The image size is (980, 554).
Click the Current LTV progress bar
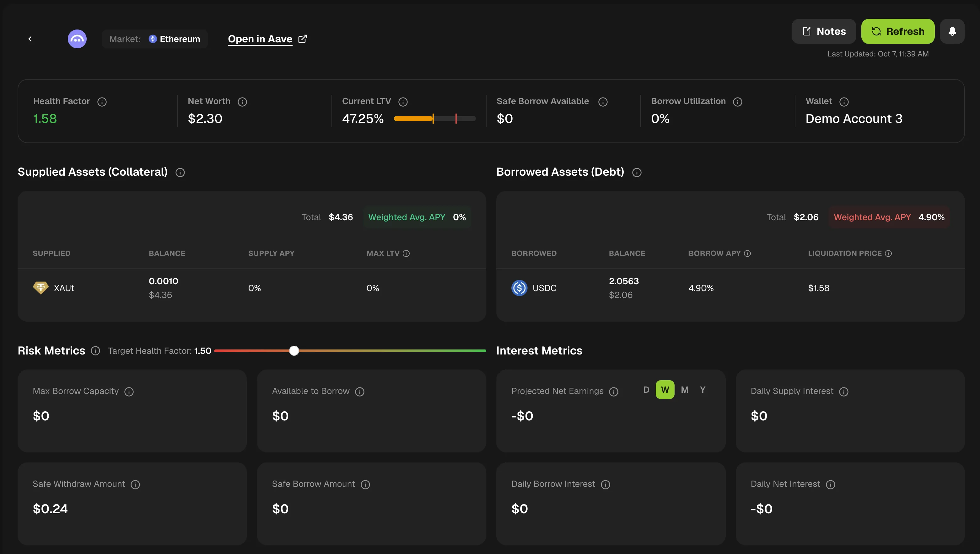coord(434,119)
